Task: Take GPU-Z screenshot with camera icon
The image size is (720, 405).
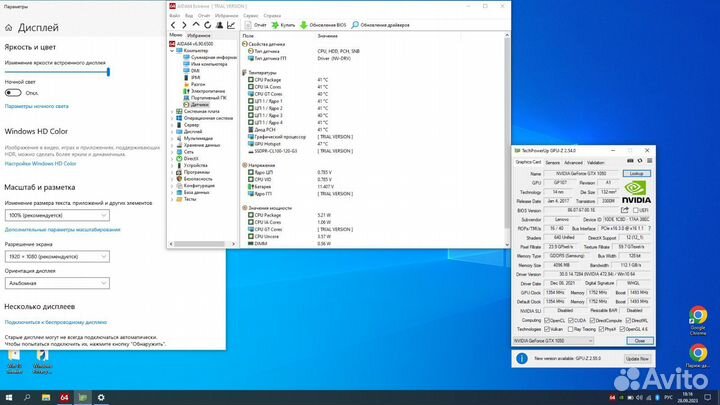Action: point(630,161)
